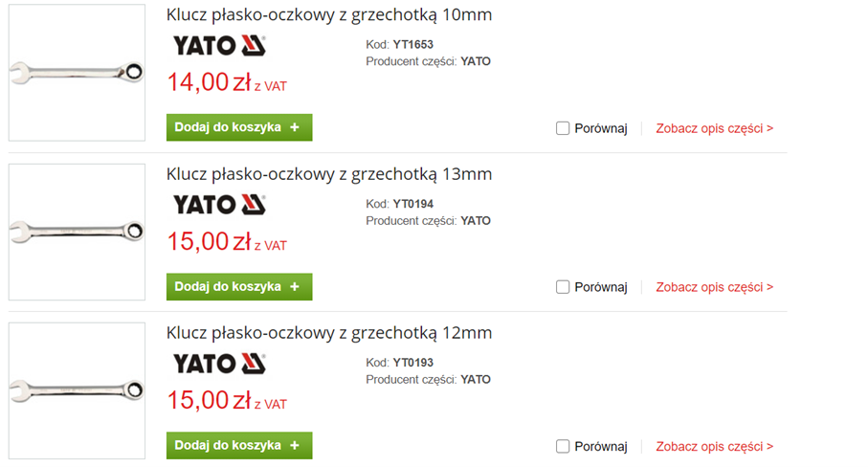
Task: Add the 10mm wrench to cart
Action: (x=238, y=127)
